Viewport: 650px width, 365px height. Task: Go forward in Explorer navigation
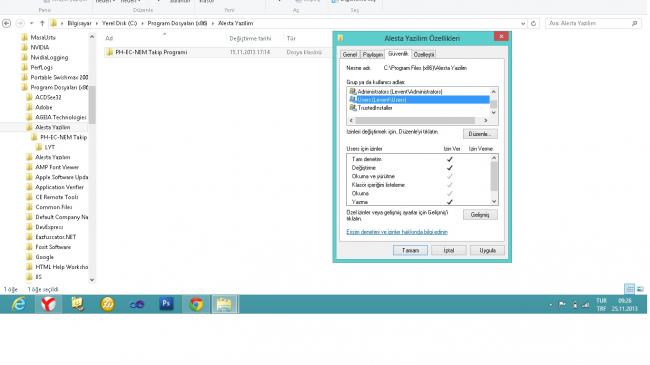point(20,23)
